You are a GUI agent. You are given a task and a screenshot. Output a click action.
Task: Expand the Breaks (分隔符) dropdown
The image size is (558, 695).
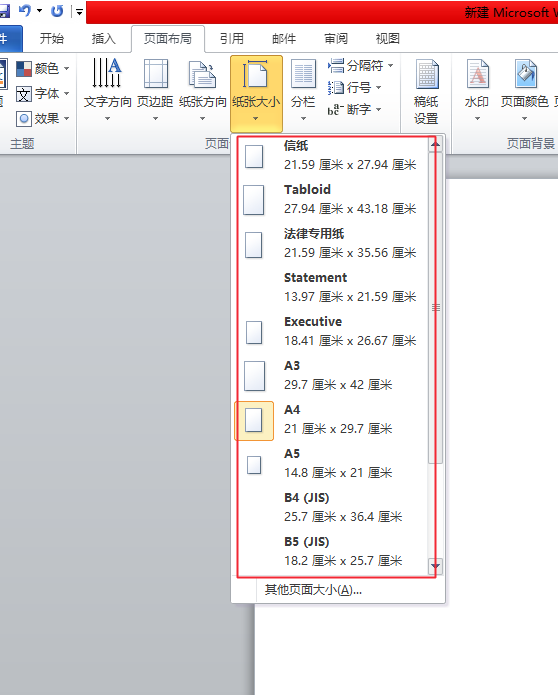[x=360, y=66]
